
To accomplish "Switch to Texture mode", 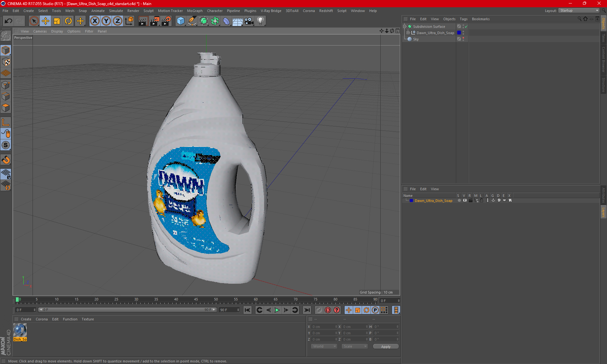I will click(x=6, y=62).
